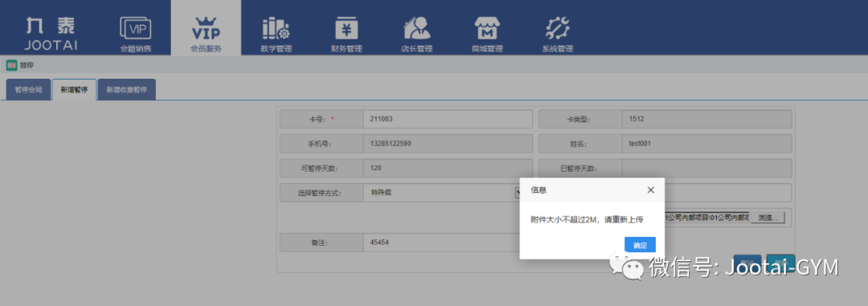
Task: Open the 会籍销售 VIP card icon
Action: pyautogui.click(x=136, y=27)
